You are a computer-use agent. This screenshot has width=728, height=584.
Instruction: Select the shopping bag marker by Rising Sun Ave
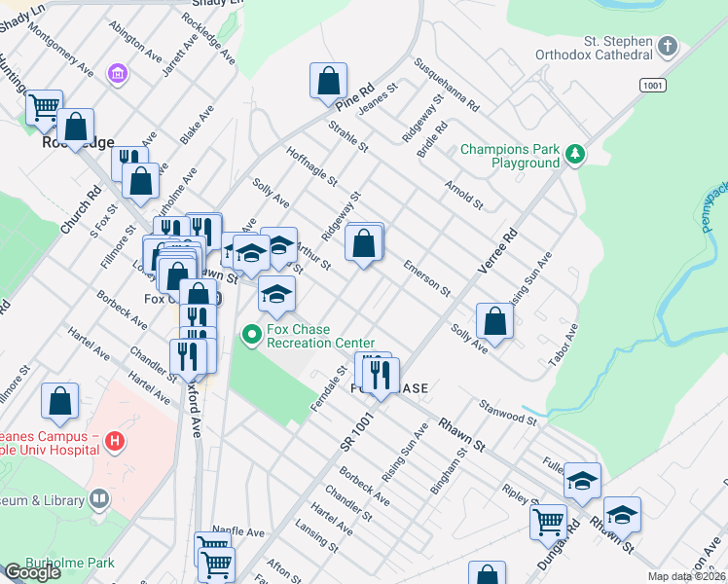pyautogui.click(x=494, y=322)
